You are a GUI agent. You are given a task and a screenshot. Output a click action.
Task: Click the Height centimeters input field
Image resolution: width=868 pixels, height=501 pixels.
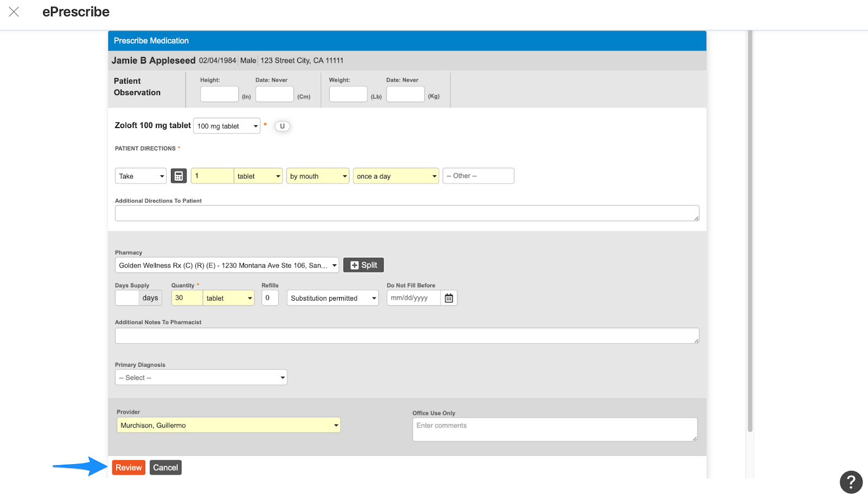[x=275, y=94]
